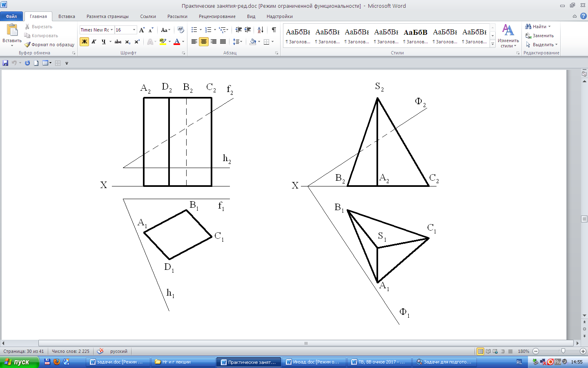Click the Find (Найти) binoculars icon
Image resolution: width=588 pixels, height=368 pixels.
tap(528, 27)
